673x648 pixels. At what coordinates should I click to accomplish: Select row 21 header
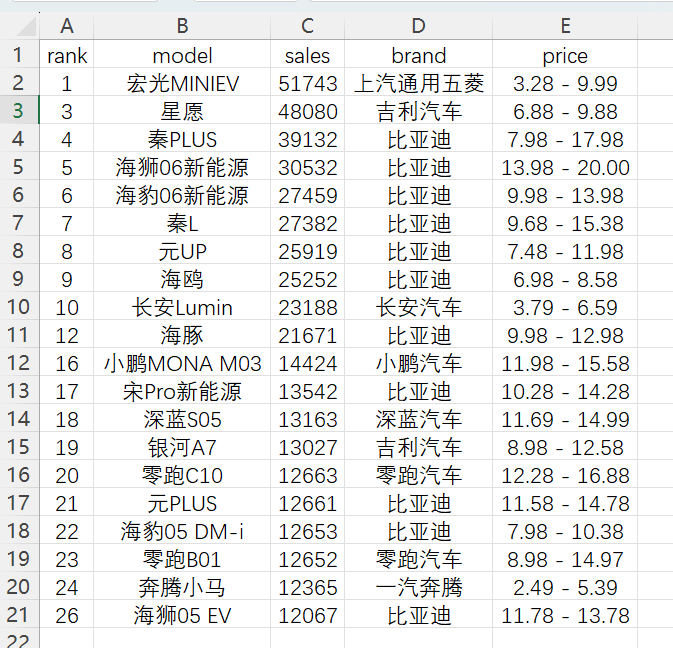point(19,614)
